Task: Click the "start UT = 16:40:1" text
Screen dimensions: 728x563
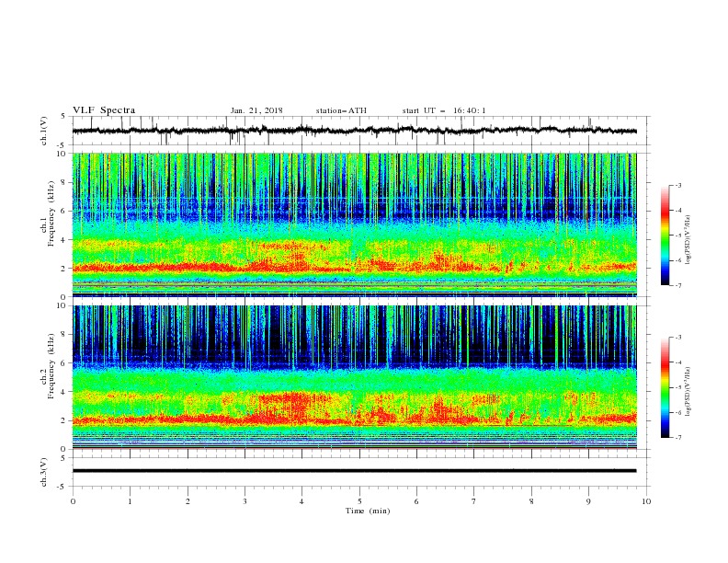Action: coord(444,110)
